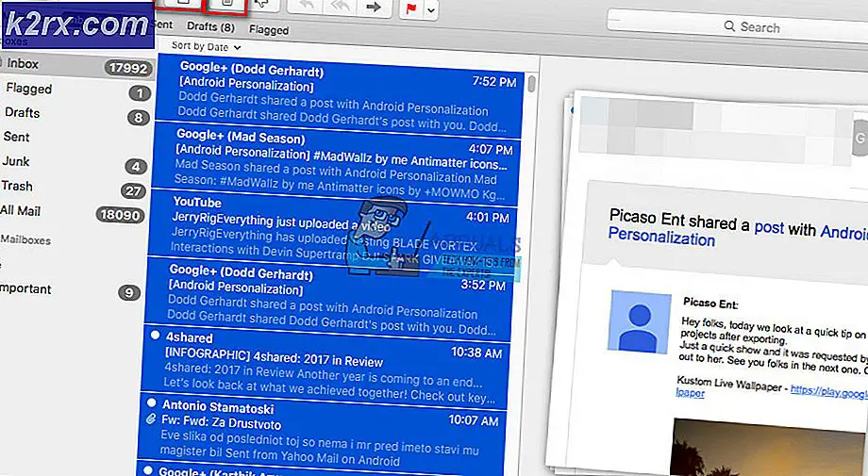Screen dimensions: 868x476
Task: Follow the 'post' link in preview heading
Action: click(x=769, y=227)
